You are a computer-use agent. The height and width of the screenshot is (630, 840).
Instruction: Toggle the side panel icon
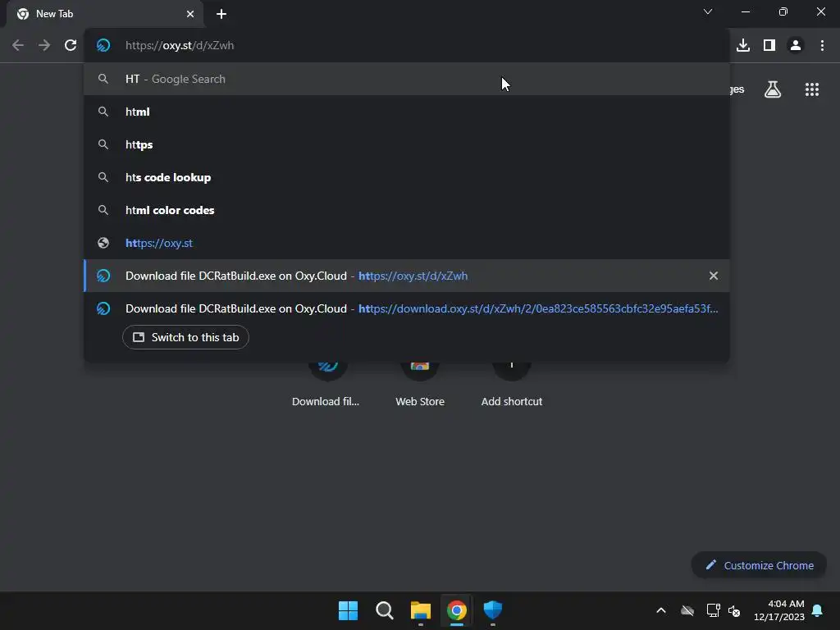tap(769, 46)
